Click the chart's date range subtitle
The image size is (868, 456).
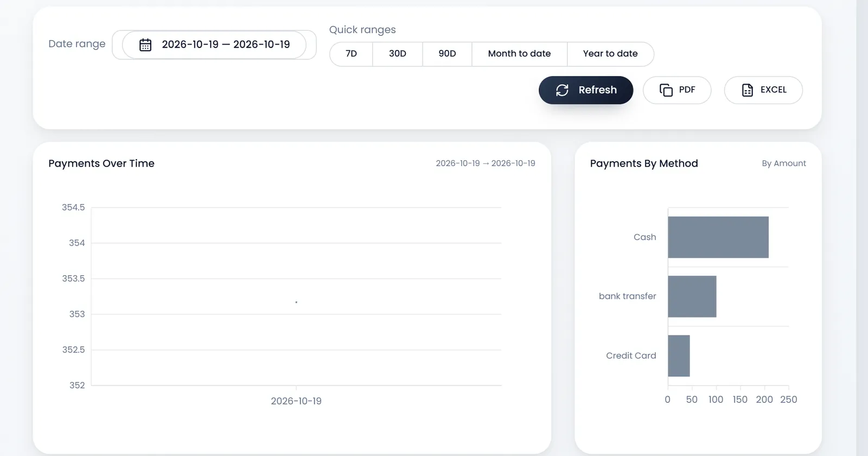pos(486,163)
